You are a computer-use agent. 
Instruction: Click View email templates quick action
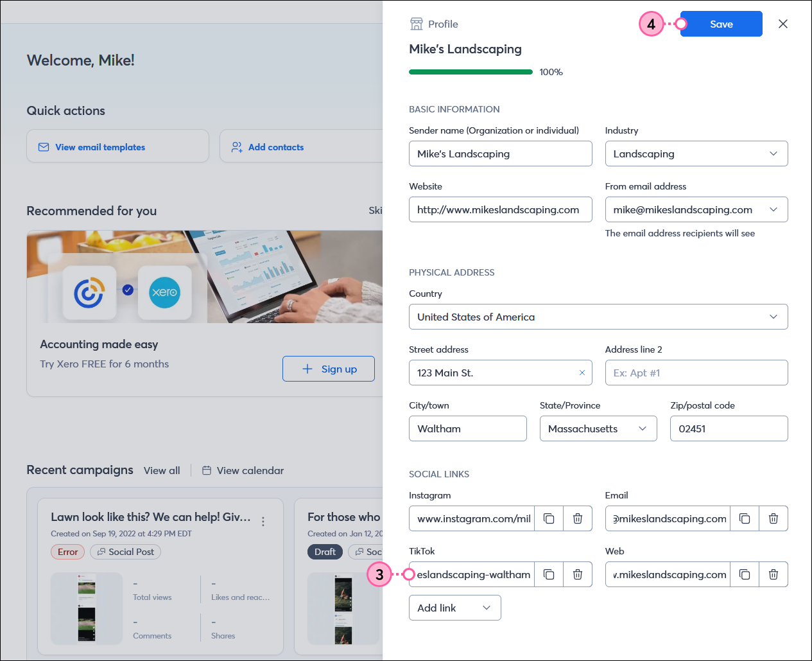[x=117, y=146]
